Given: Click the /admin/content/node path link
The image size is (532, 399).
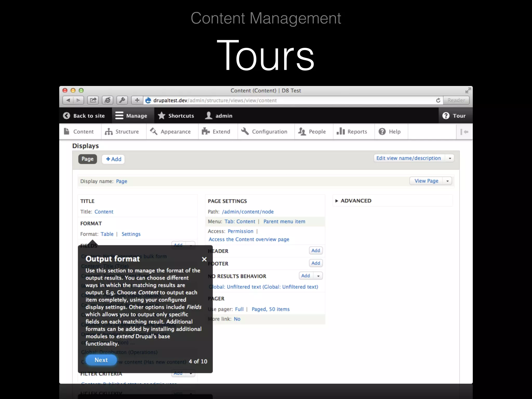Looking at the screenshot, I should coord(248,212).
